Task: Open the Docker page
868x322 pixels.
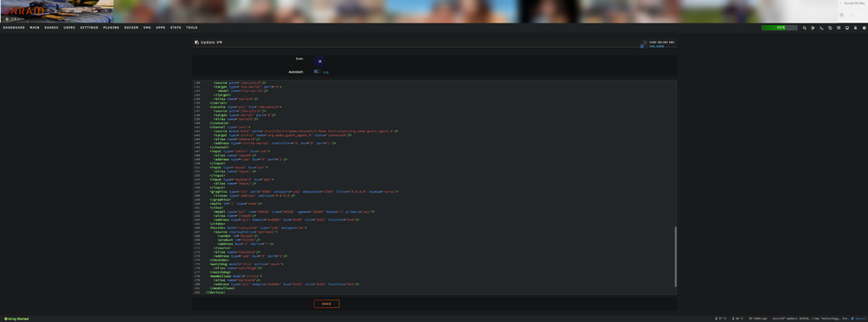Action: (x=131, y=28)
